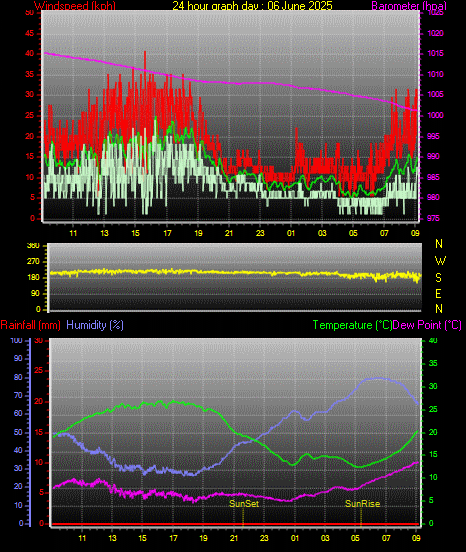Viewport: 466px width, 552px height.
Task: Click the humidity value '100' on blue axis
Action: (17, 340)
